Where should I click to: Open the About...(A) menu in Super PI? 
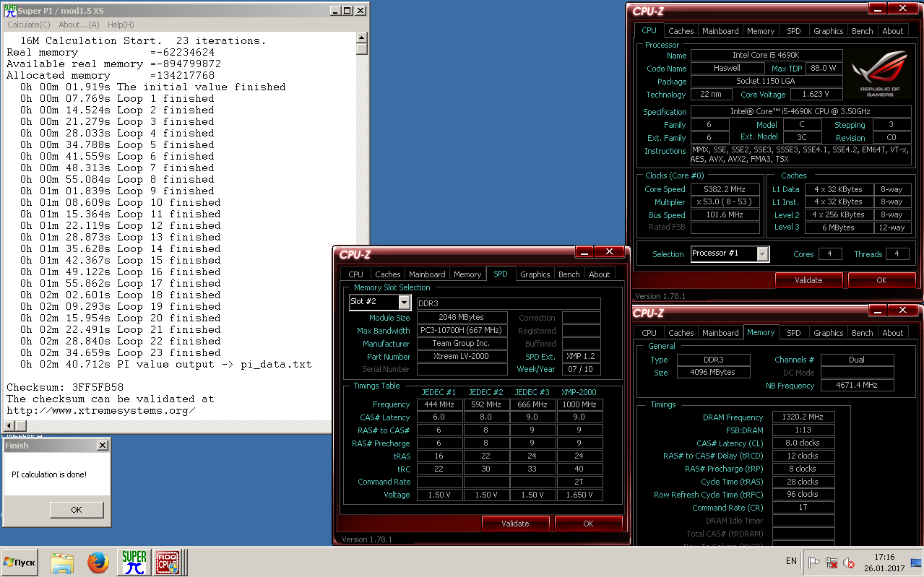(79, 25)
